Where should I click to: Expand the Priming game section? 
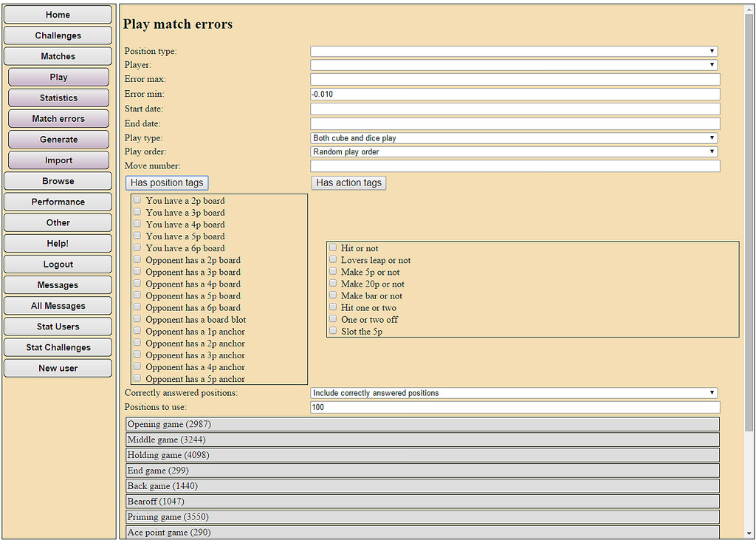tap(422, 517)
